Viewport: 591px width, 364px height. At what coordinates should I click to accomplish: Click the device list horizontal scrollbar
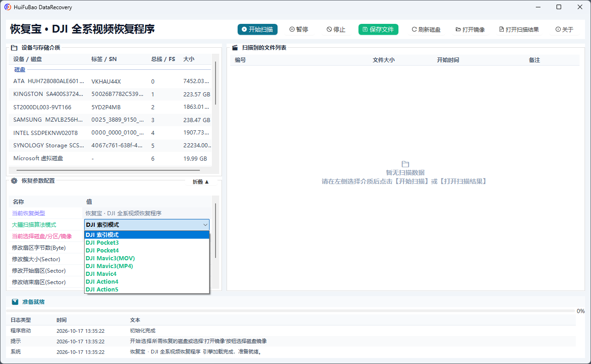pos(108,170)
